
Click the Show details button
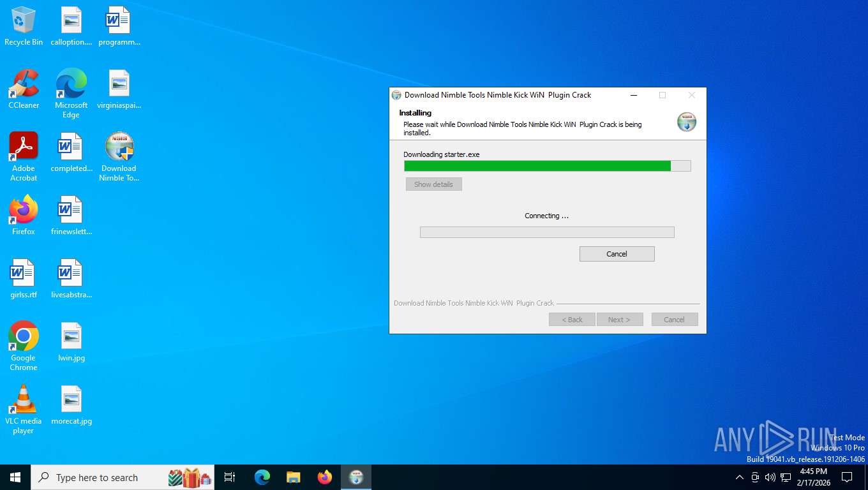tap(433, 184)
